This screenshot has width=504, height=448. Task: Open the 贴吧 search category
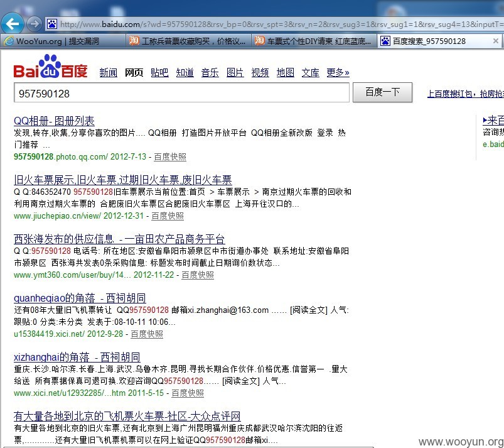(x=159, y=72)
